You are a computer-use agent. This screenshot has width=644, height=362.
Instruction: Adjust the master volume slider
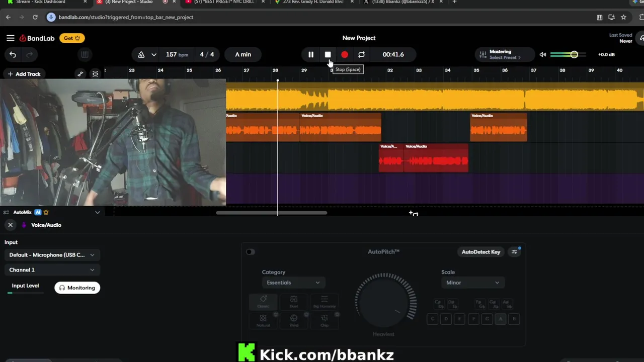(568, 54)
